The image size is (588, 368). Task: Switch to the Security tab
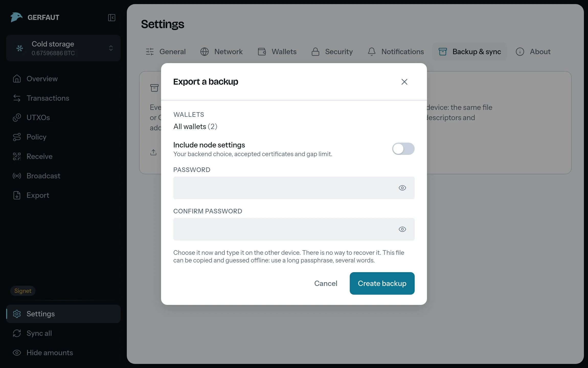coord(332,52)
